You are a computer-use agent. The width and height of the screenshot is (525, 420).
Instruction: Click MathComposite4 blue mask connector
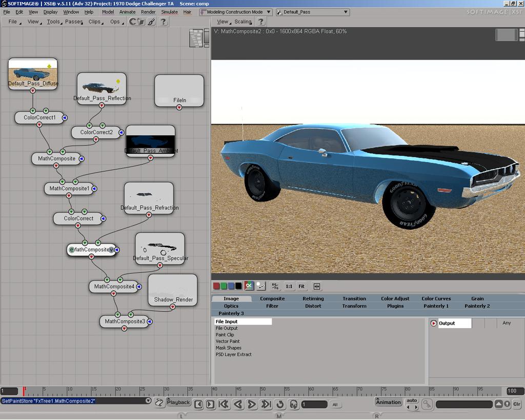(139, 287)
